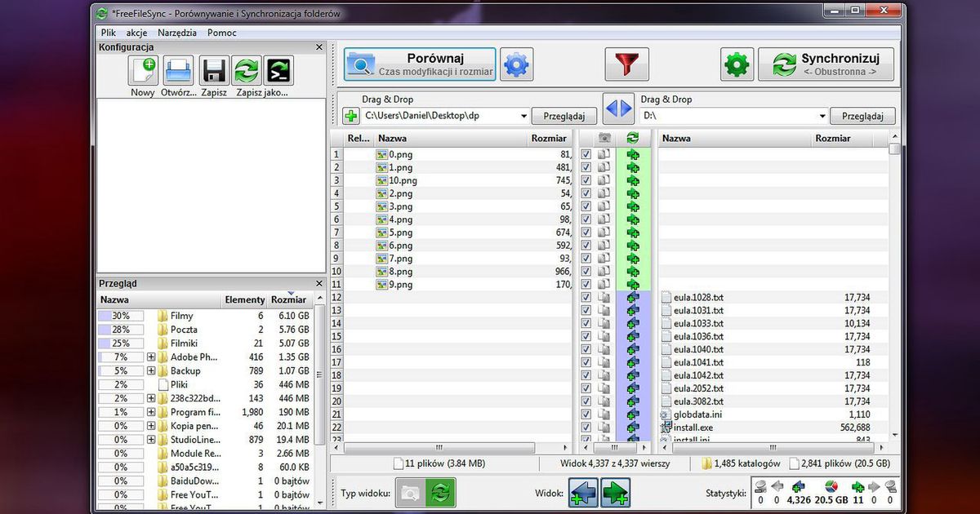This screenshot has width=980, height=514.
Task: Open the left folder path dropdown
Action: (x=526, y=116)
